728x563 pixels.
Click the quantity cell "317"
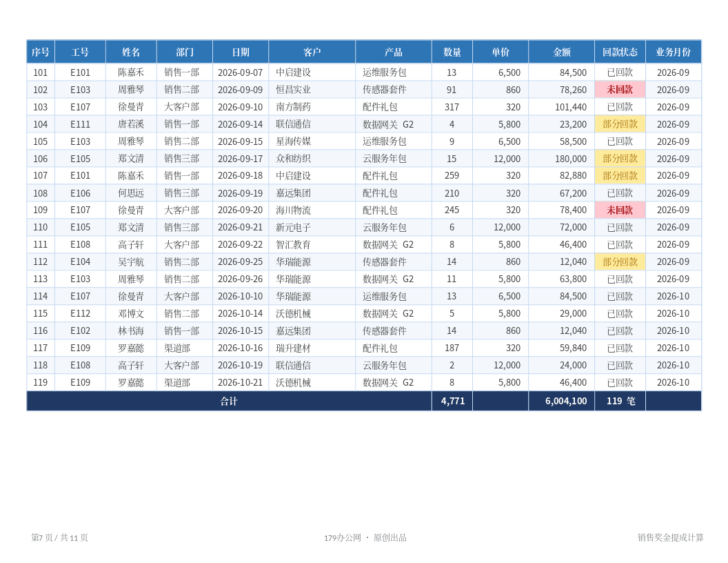[x=452, y=107]
